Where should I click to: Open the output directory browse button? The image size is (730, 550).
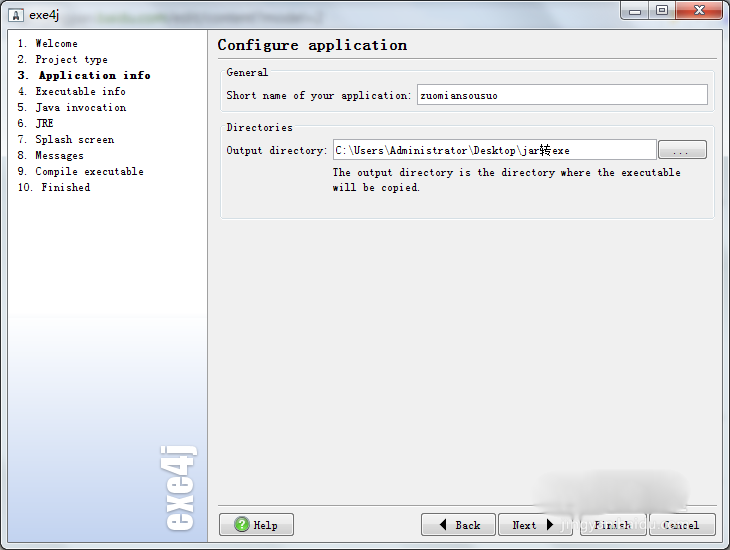(682, 150)
